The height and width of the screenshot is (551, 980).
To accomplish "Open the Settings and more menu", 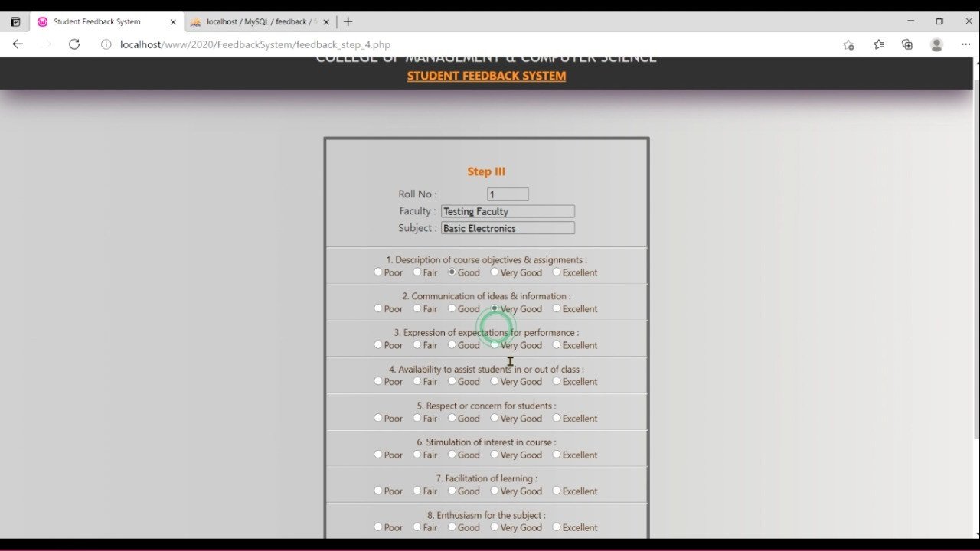I will pyautogui.click(x=965, y=44).
